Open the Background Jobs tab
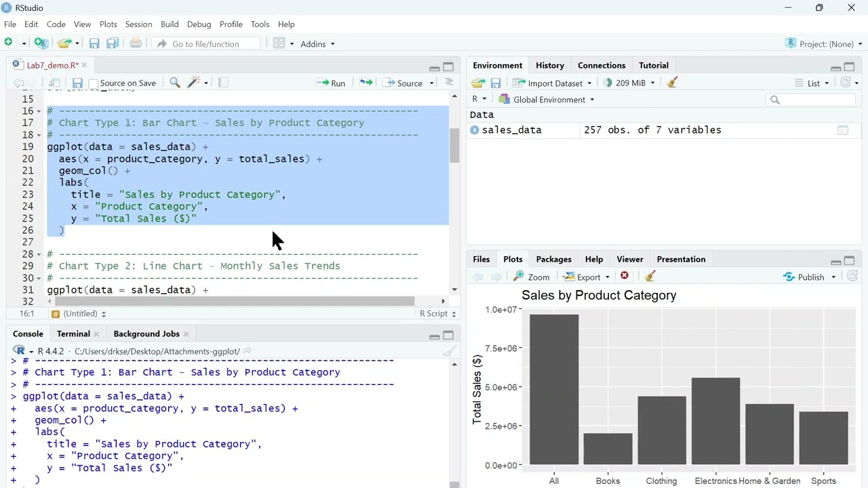The image size is (868, 488). tap(146, 333)
